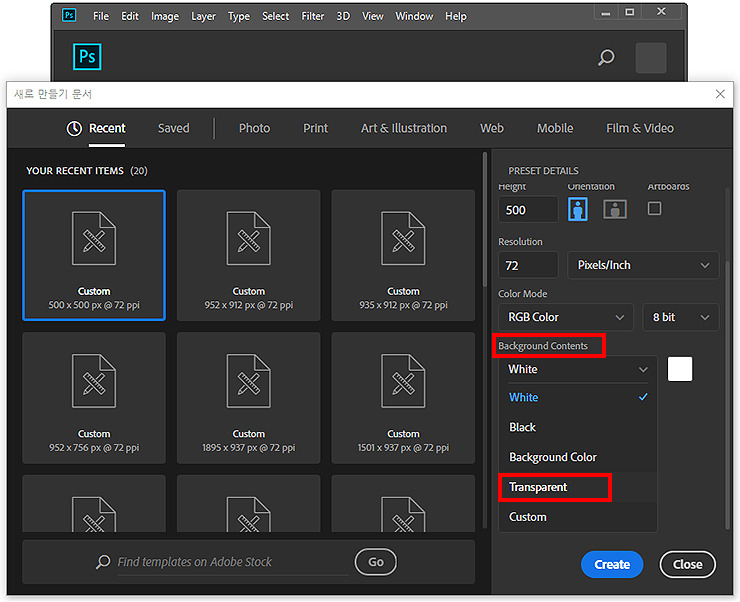This screenshot has height=602, width=740.
Task: Open the RGB Color mode dropdown
Action: coord(566,317)
